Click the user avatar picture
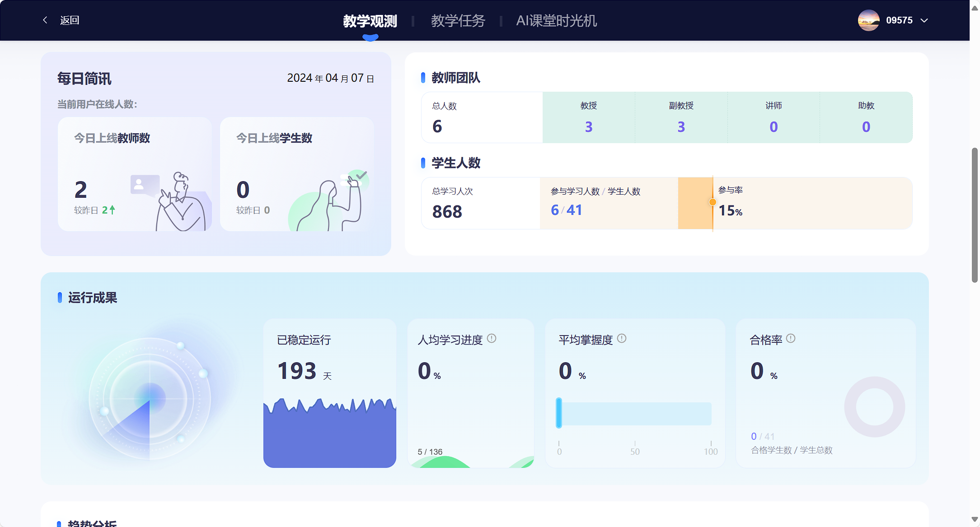This screenshot has height=527, width=980. pos(868,20)
